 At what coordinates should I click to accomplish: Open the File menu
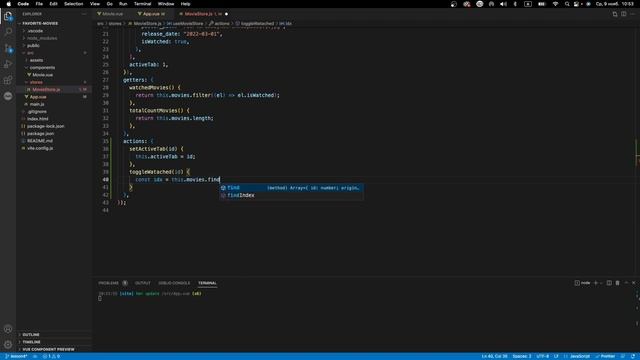[39, 4]
